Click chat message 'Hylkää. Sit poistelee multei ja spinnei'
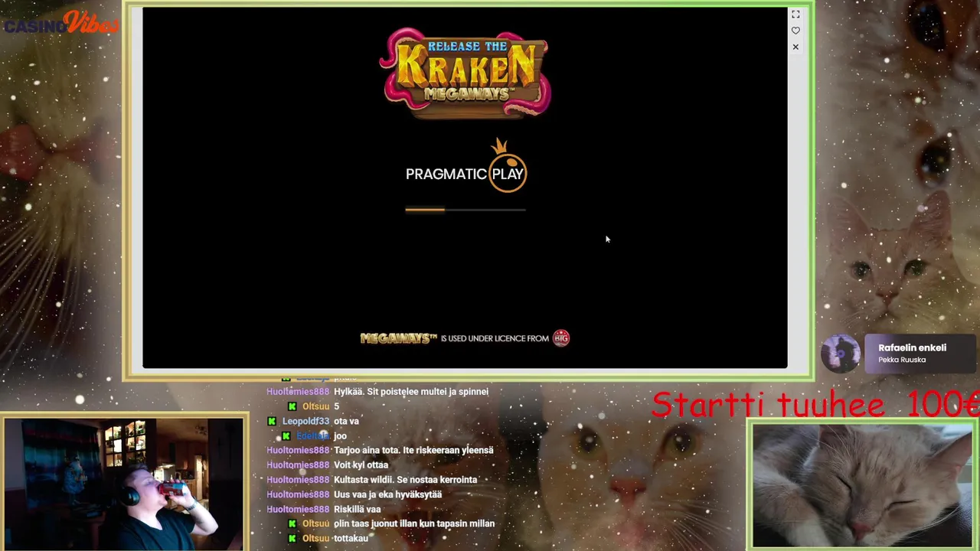The image size is (980, 551). 411,392
